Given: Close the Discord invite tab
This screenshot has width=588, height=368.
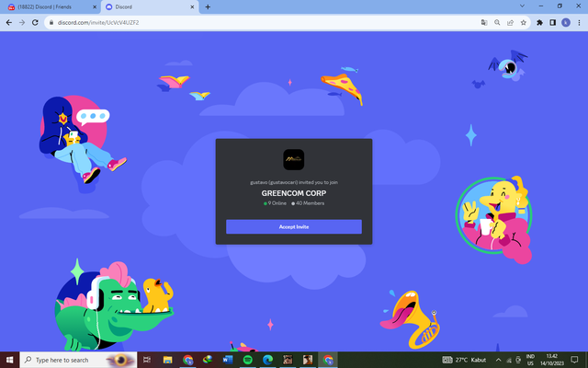Looking at the screenshot, I should (192, 6).
